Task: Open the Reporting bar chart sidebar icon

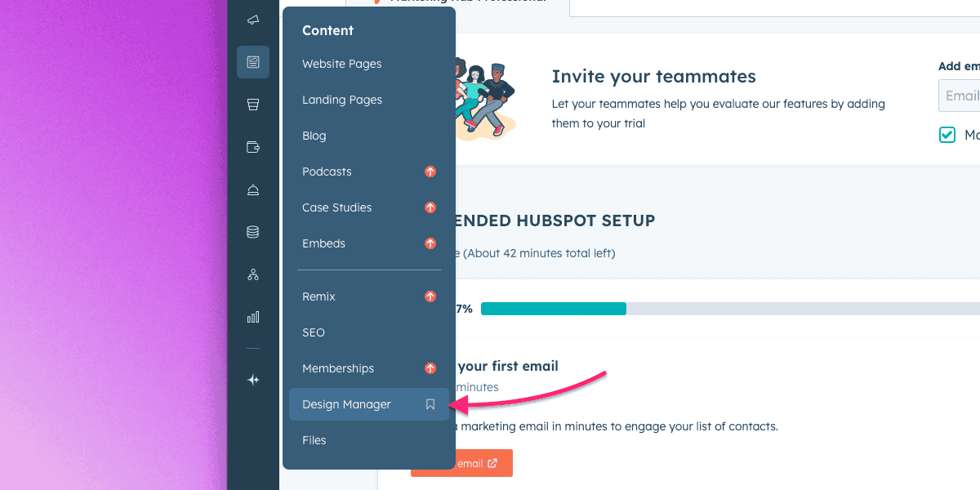Action: (x=253, y=317)
